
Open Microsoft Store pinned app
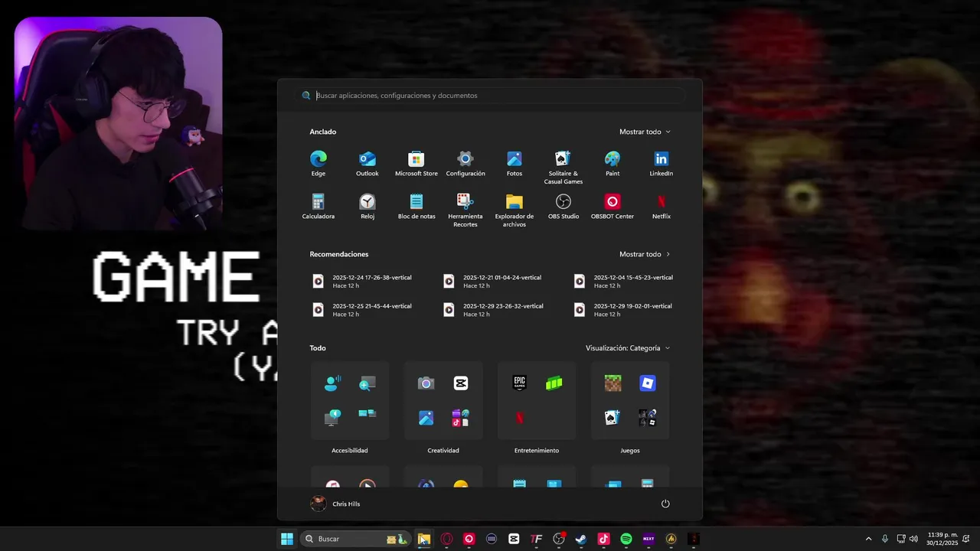point(416,163)
